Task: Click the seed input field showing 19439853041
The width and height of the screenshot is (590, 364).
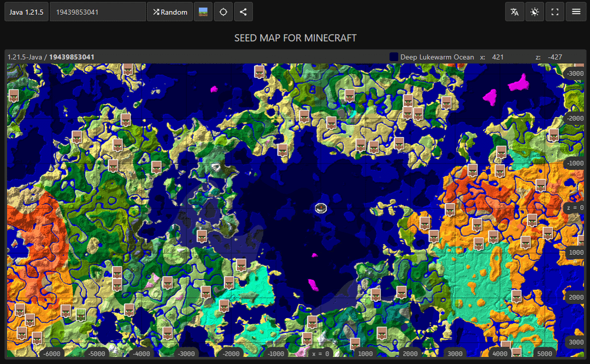Action: point(97,12)
